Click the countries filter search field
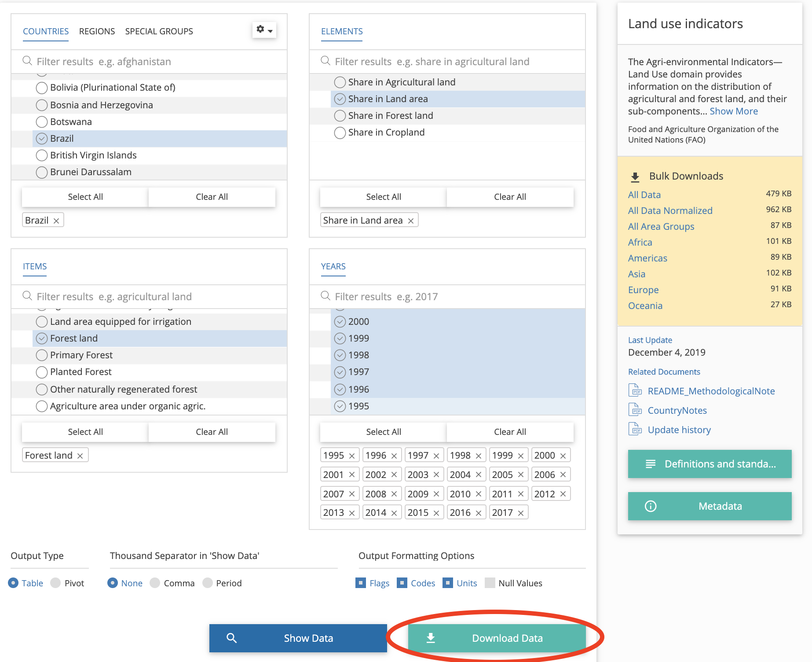Image resolution: width=812 pixels, height=662 pixels. (x=150, y=62)
